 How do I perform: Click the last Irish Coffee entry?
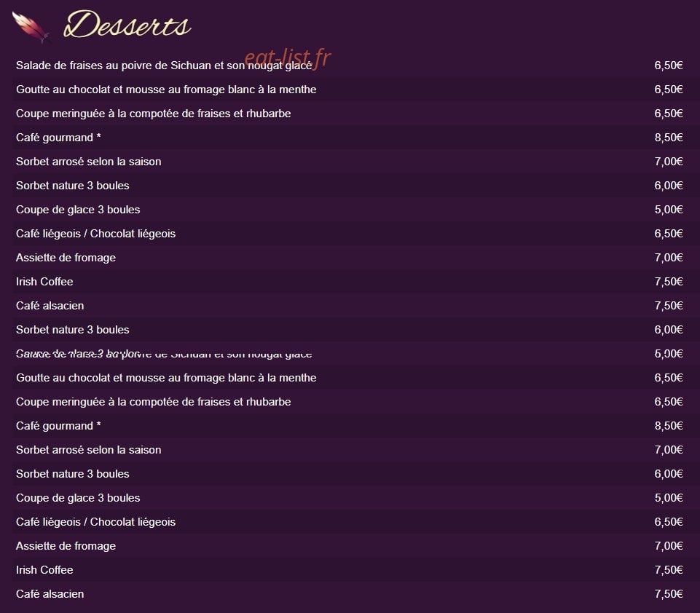pyautogui.click(x=44, y=570)
